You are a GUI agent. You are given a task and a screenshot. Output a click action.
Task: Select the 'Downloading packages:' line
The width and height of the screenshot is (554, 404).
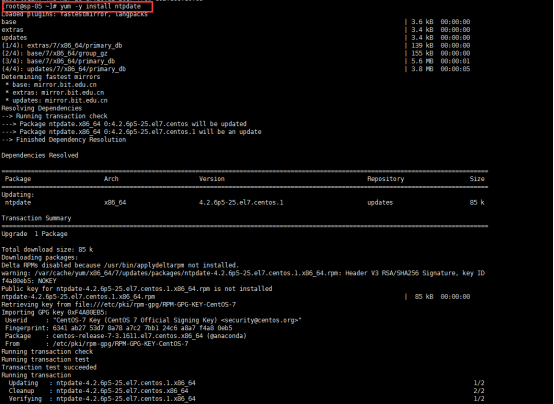[x=40, y=257]
